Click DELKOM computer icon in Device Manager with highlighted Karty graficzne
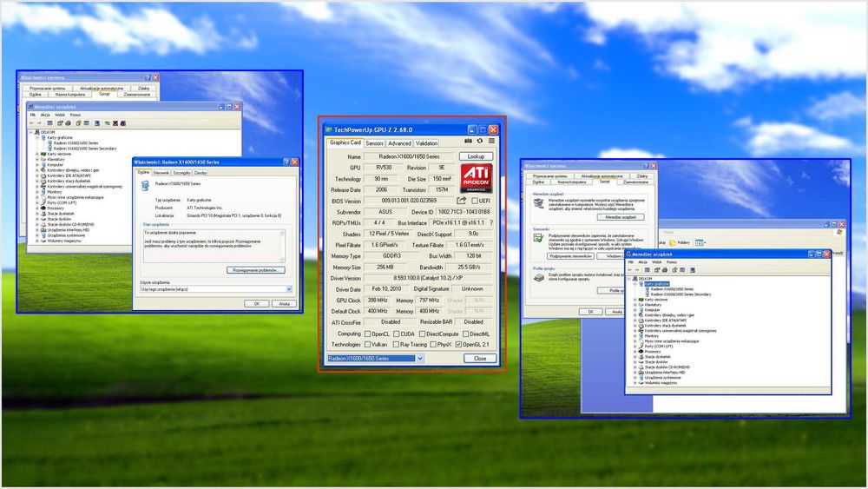The image size is (868, 489). 635,279
